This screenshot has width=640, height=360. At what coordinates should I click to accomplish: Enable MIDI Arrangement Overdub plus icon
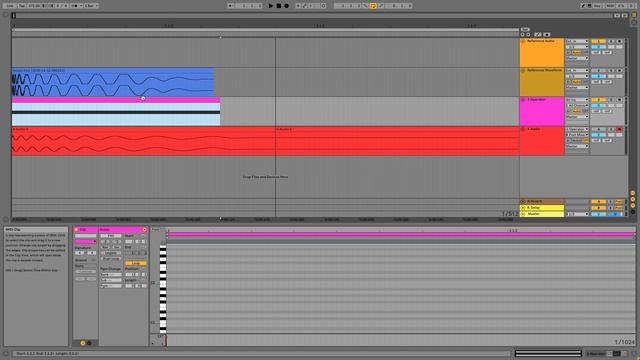[x=298, y=6]
